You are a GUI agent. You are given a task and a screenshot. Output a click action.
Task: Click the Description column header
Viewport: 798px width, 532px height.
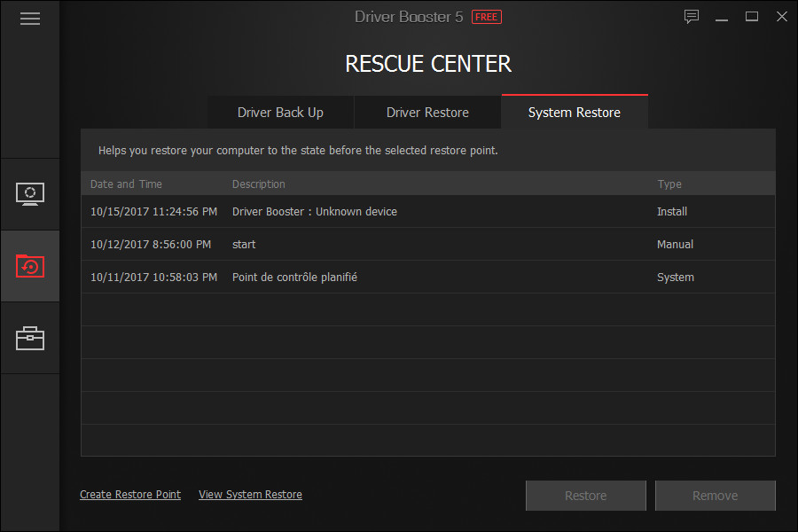[258, 184]
